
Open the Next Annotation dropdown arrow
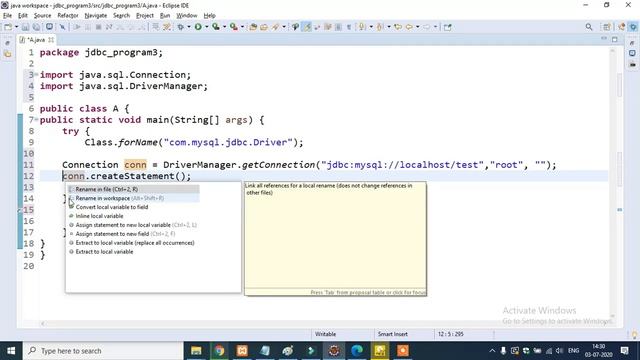pyautogui.click(x=371, y=27)
